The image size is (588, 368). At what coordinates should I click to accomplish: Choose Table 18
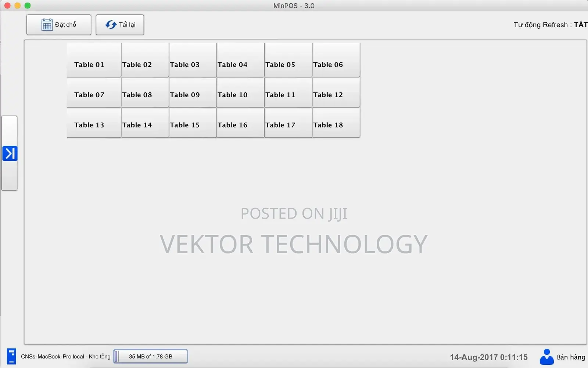pyautogui.click(x=336, y=123)
